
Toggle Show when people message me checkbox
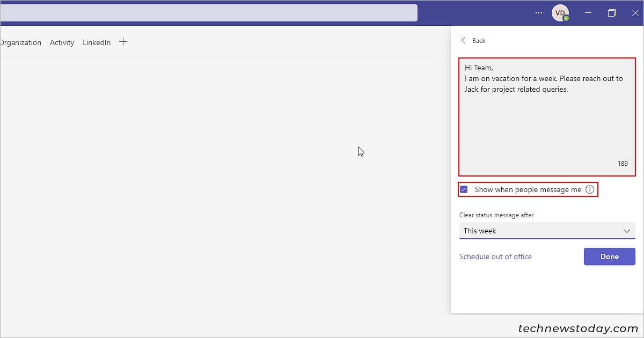(x=464, y=189)
